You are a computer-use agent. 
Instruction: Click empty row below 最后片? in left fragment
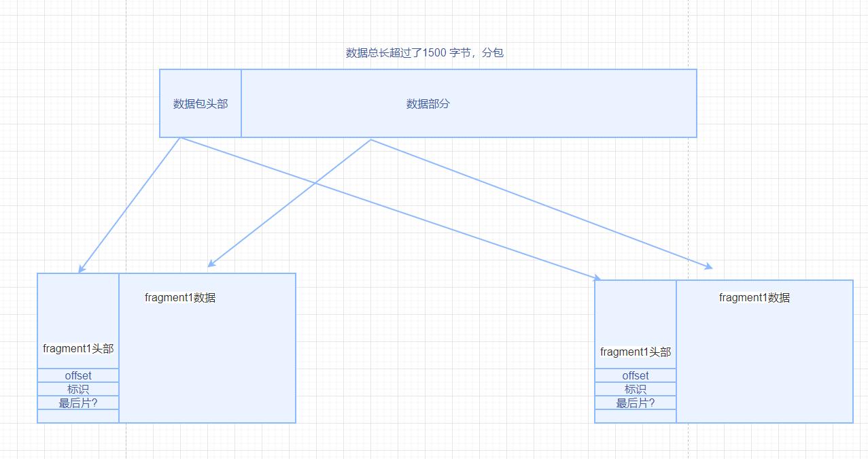(78, 416)
